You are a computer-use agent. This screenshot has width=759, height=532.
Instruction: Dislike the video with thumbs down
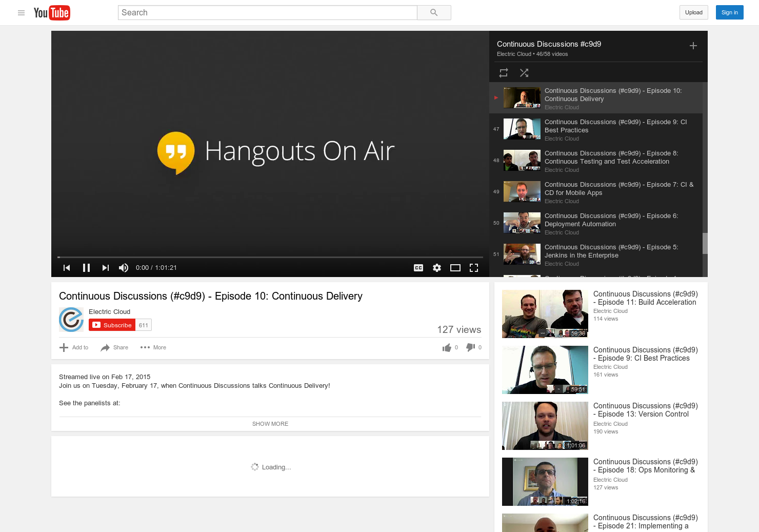[x=470, y=347]
